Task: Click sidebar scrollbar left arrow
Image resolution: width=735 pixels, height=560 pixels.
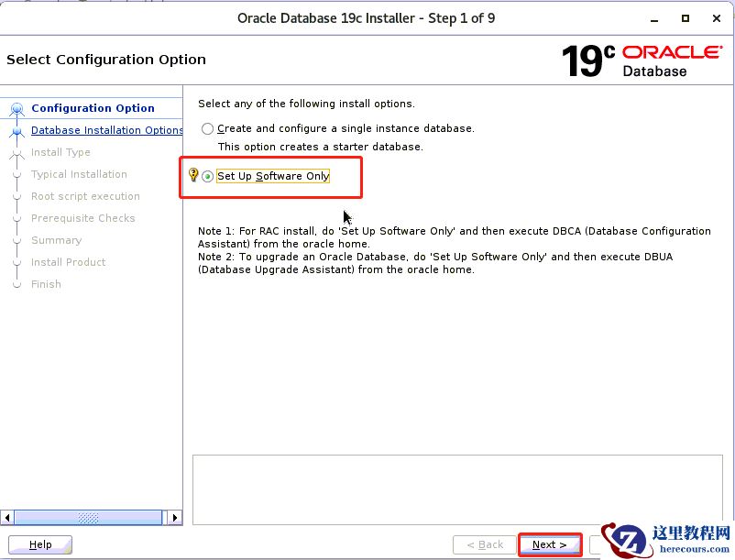Action: click(x=6, y=518)
